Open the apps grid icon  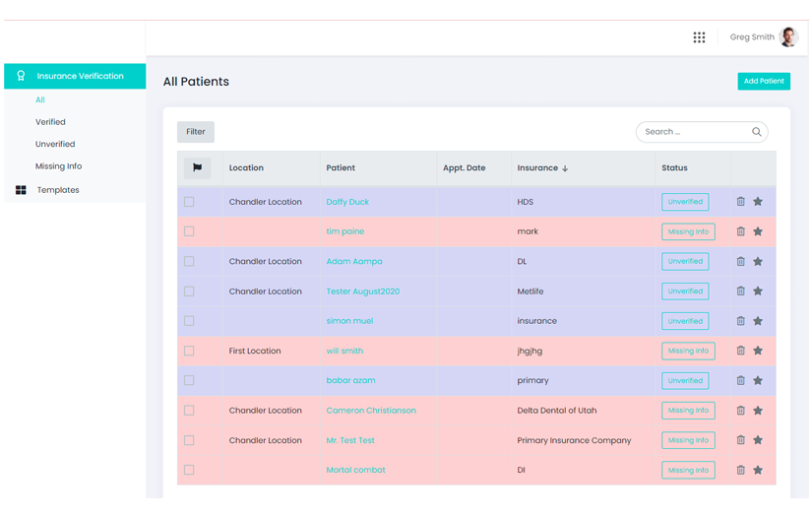tap(699, 37)
